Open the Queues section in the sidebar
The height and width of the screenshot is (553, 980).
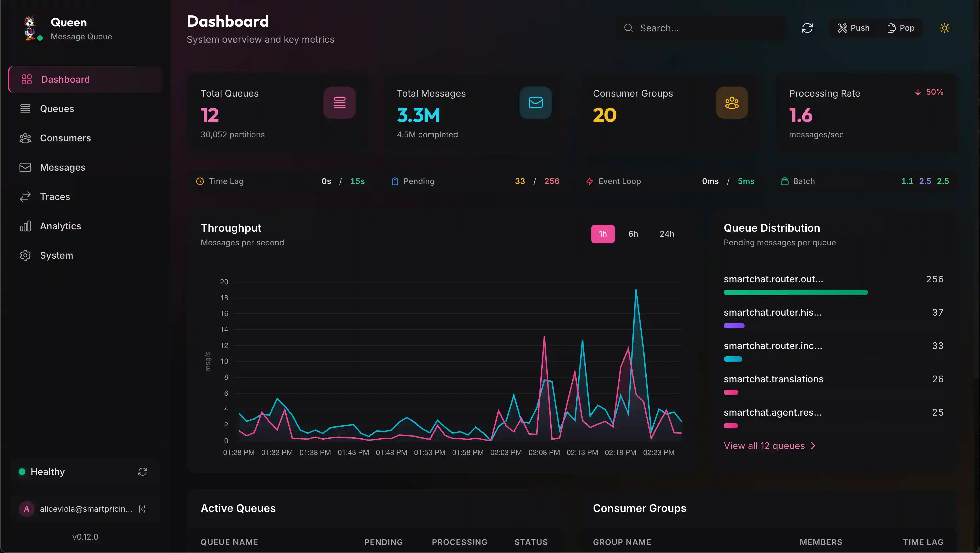(x=57, y=108)
